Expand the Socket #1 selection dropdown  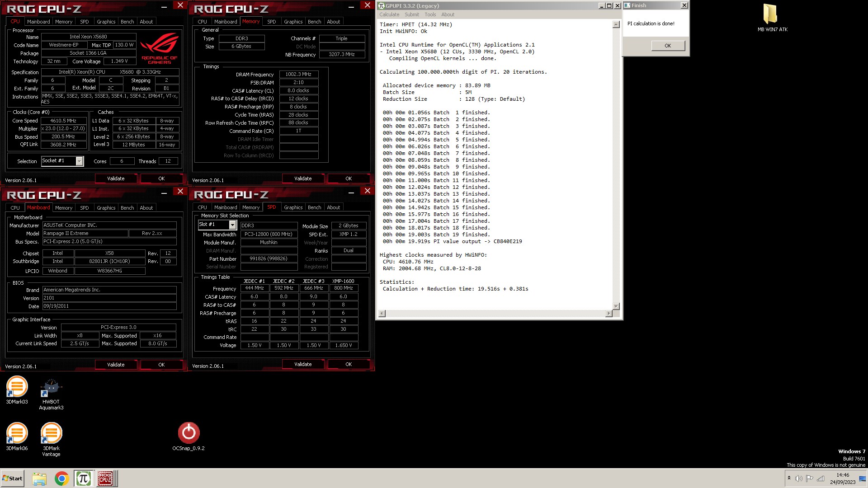80,161
